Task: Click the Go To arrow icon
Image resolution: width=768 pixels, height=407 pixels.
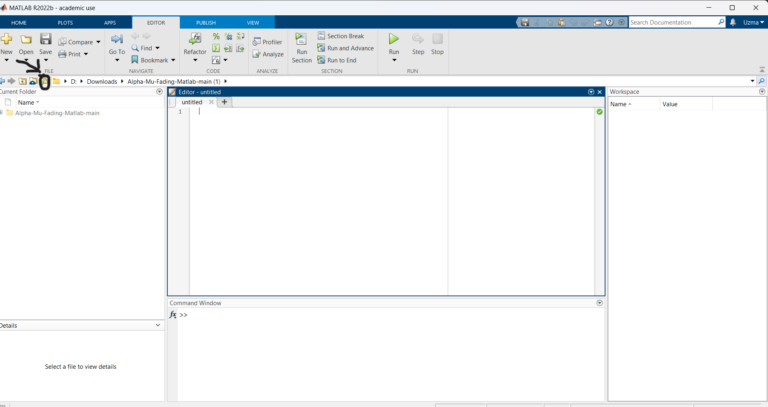Action: pyautogui.click(x=117, y=39)
